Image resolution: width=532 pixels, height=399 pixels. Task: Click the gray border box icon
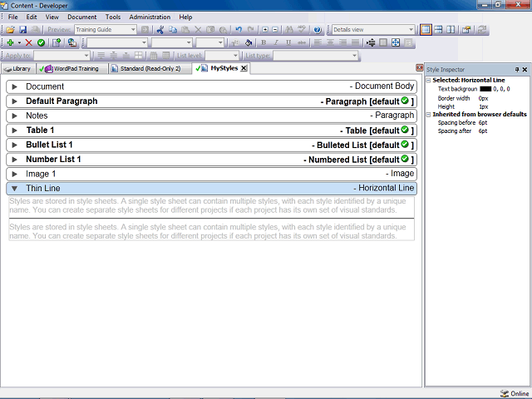pos(383,42)
